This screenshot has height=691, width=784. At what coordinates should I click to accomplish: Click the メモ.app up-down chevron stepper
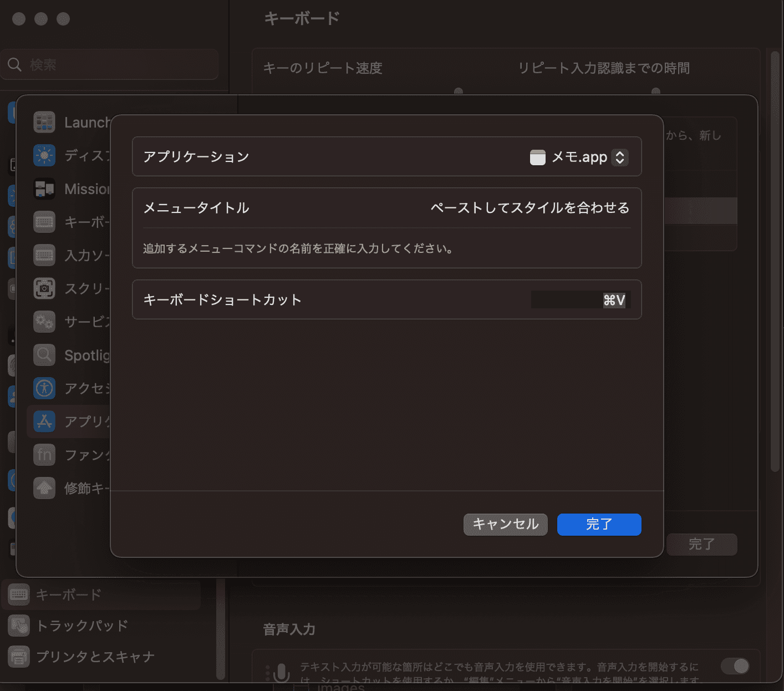pyautogui.click(x=620, y=157)
